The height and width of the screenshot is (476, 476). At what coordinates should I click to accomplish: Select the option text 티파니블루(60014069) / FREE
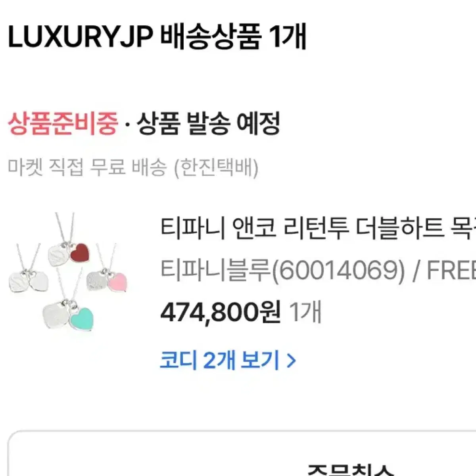(x=318, y=271)
